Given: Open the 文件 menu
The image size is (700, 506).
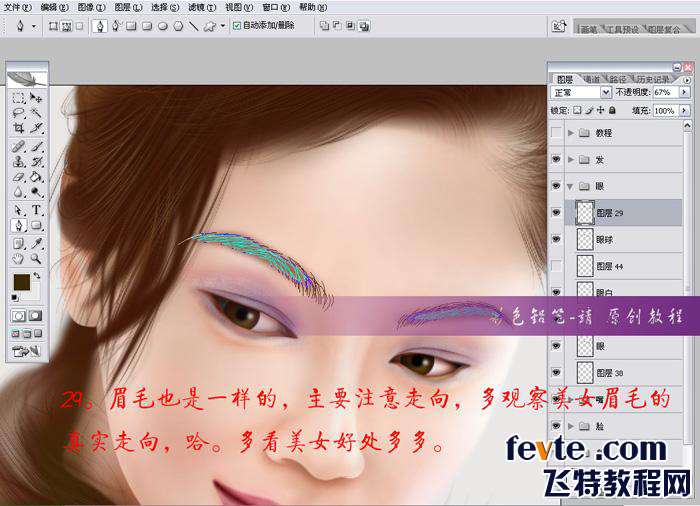Looking at the screenshot, I should pyautogui.click(x=17, y=7).
